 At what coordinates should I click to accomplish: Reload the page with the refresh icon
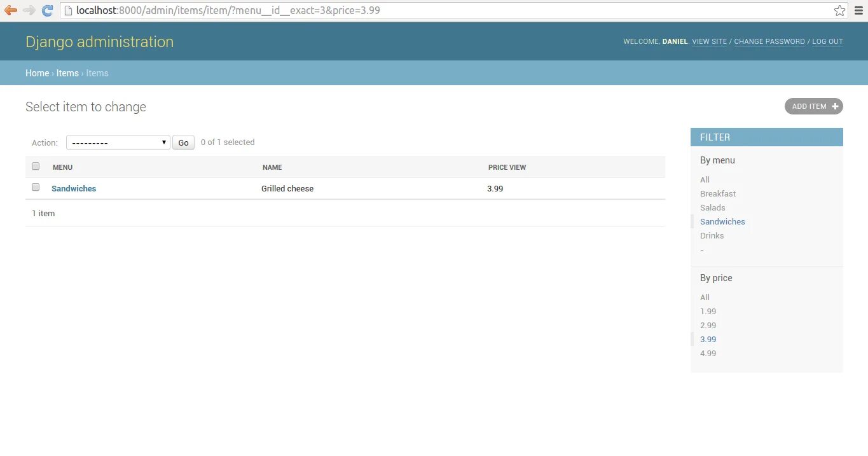47,10
